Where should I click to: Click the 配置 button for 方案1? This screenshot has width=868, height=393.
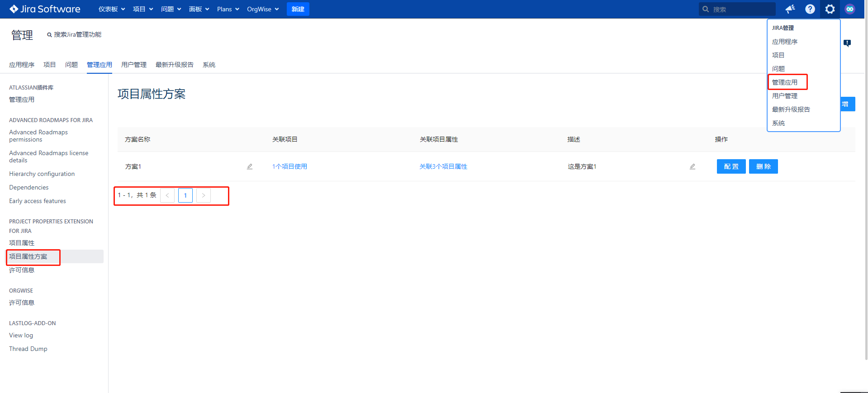[x=731, y=166]
